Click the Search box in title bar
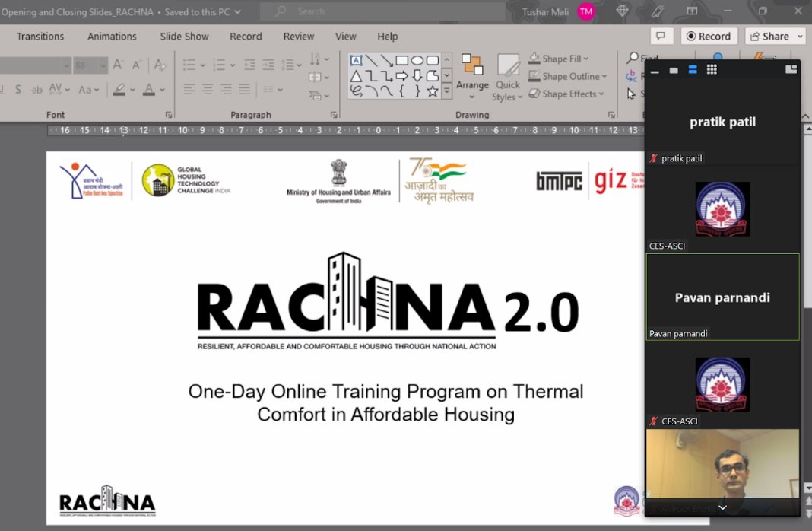The width and height of the screenshot is (812, 531). [x=382, y=11]
